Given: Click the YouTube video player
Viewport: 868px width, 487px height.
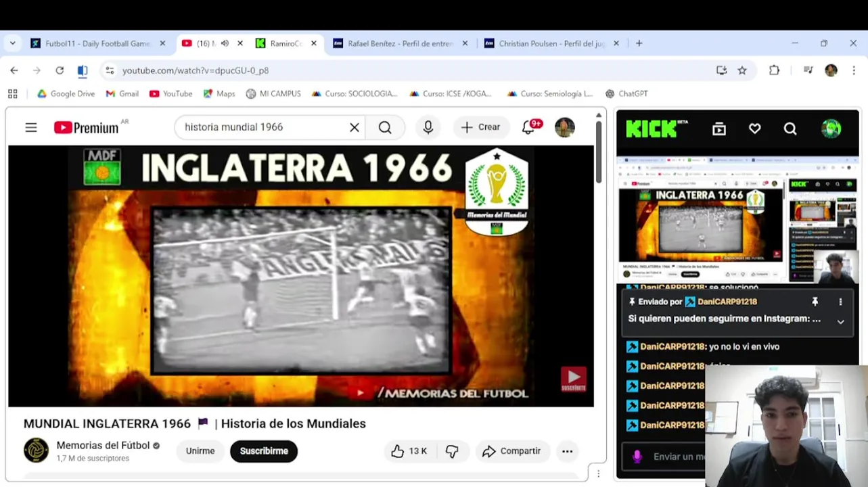Looking at the screenshot, I should pyautogui.click(x=301, y=276).
